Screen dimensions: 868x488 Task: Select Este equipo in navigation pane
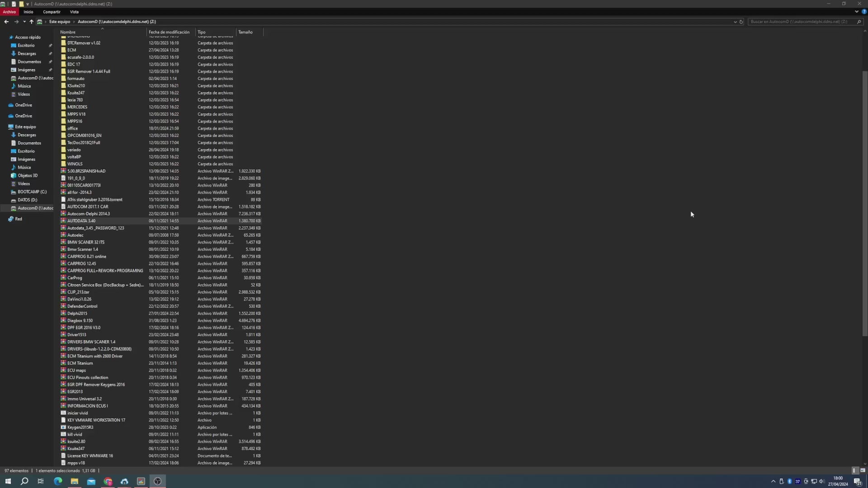[x=25, y=127]
